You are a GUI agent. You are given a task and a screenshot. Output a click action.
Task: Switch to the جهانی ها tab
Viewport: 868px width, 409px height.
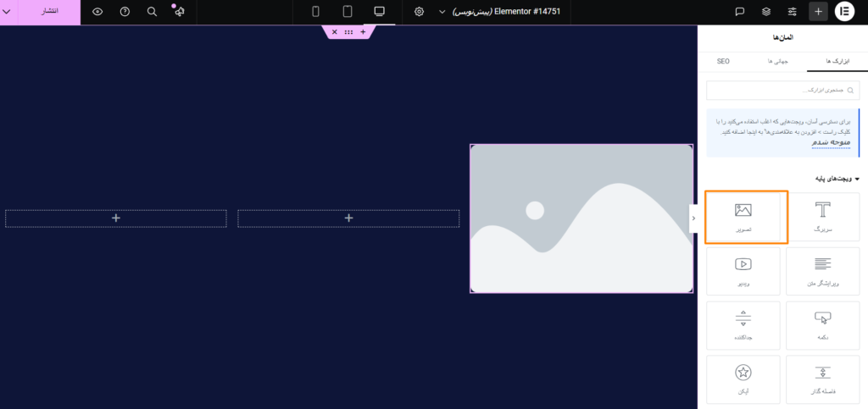777,61
